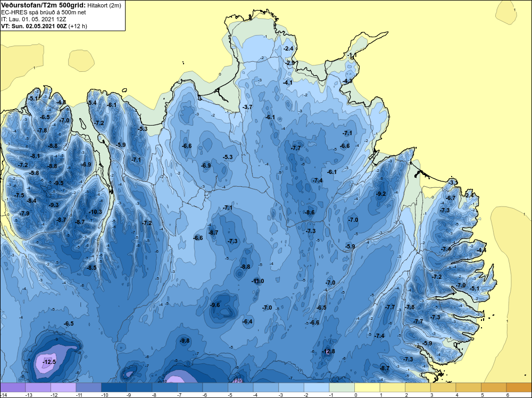Select the -8.4 temperature label
This screenshot has height=398, width=532.
[31, 201]
